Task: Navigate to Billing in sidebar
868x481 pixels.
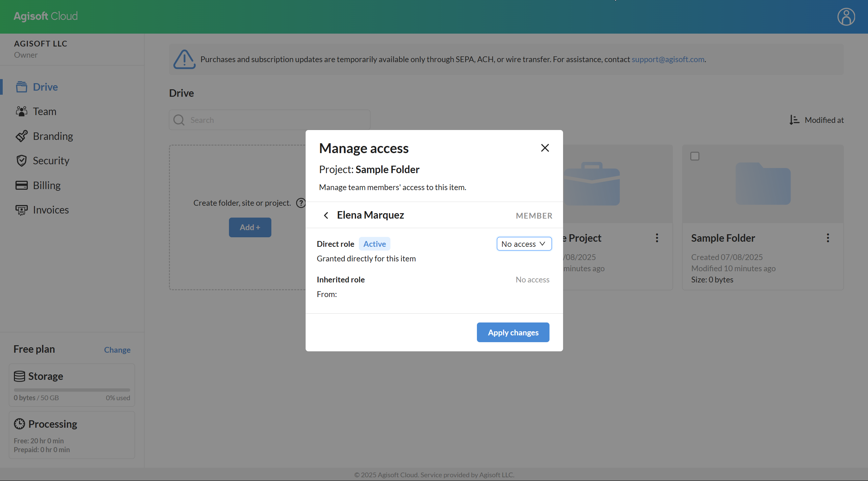Action: click(x=46, y=186)
